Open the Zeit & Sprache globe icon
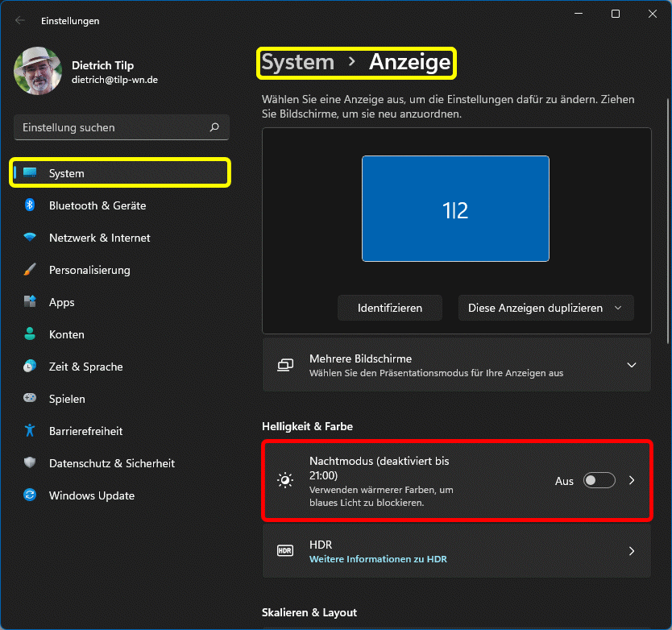 point(30,367)
